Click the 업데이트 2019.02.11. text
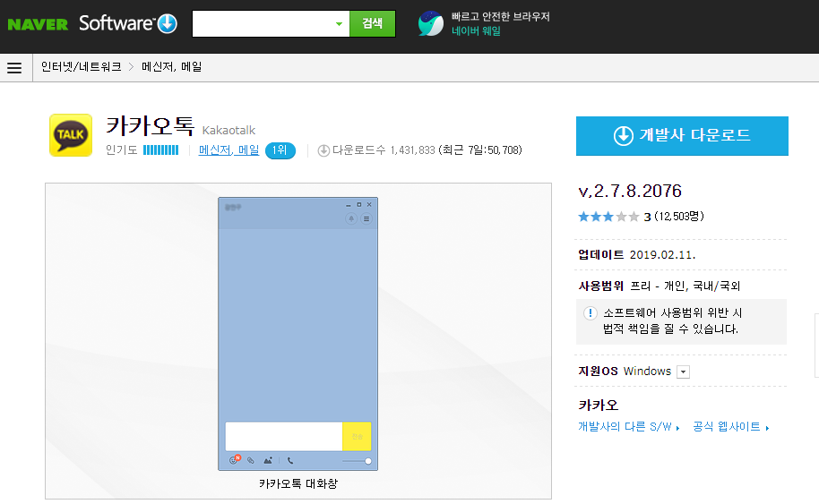Screen dimensions: 819x504 (637, 254)
